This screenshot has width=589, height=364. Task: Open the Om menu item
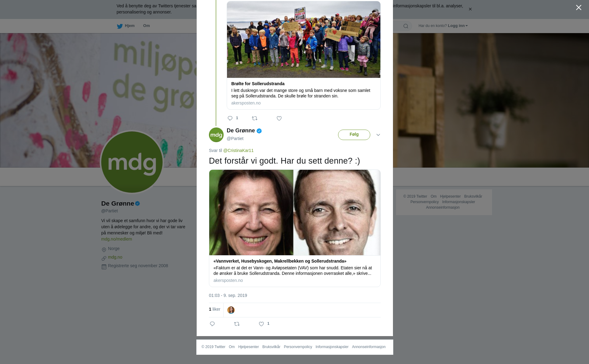[146, 26]
